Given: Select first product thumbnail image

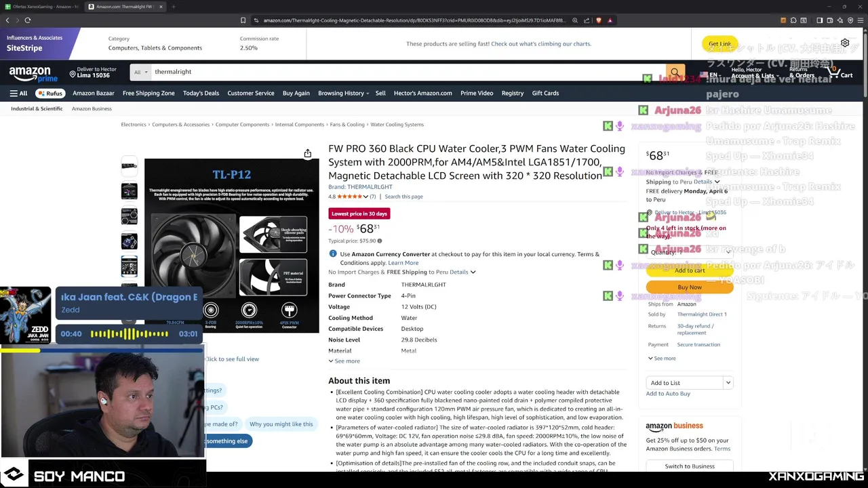Looking at the screenshot, I should pos(129,165).
